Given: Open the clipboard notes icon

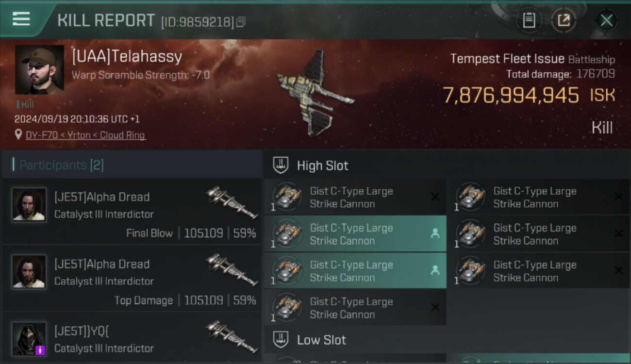Looking at the screenshot, I should click(x=529, y=20).
